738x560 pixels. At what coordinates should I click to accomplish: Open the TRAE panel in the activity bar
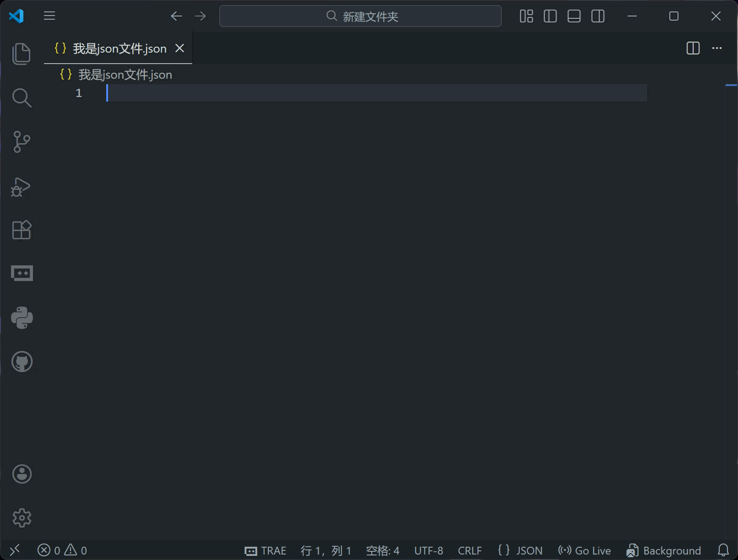[22, 274]
